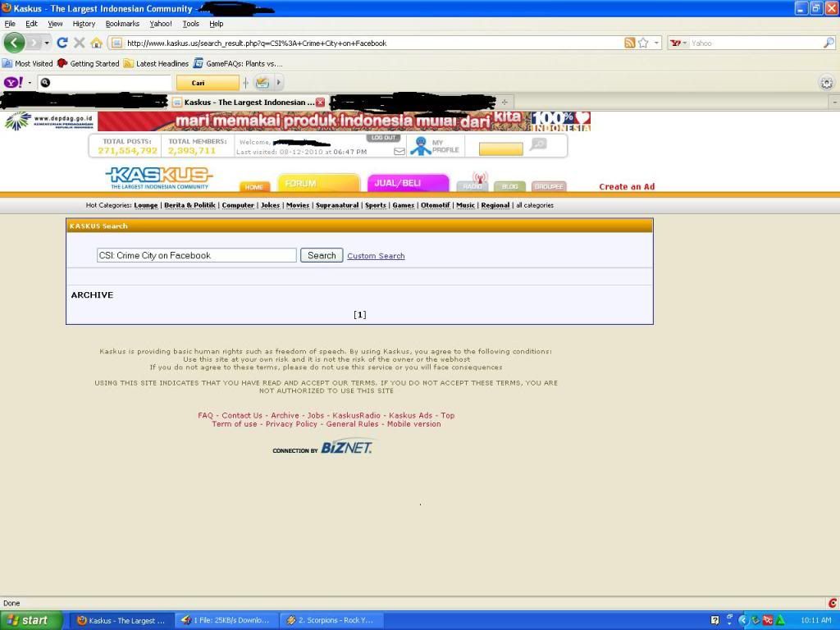Open the History menu
The height and width of the screenshot is (630, 840).
click(84, 24)
